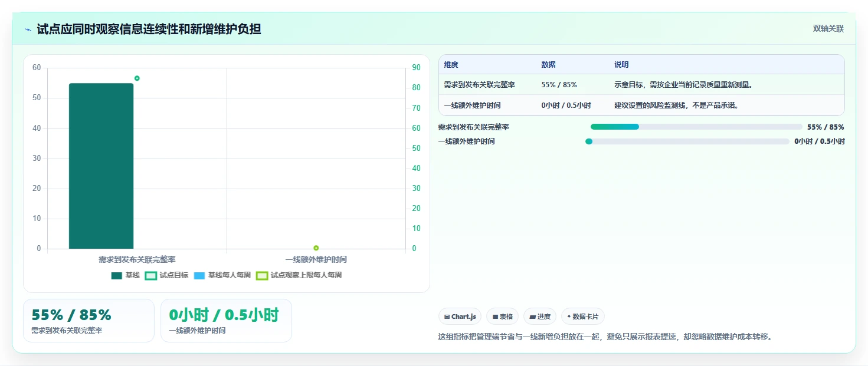Click the note 示意目标，需按企业当前记录质量重新测量
This screenshot has width=868, height=366.
point(684,85)
